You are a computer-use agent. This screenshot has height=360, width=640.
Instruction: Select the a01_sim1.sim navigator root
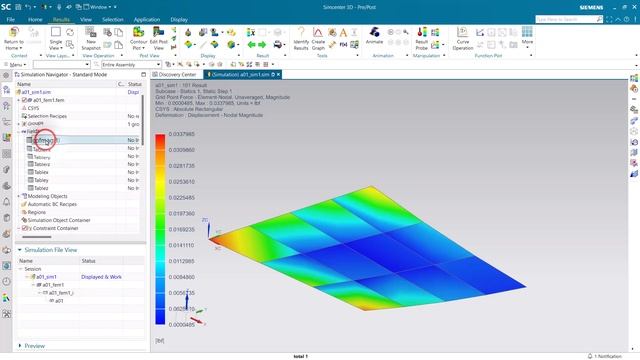(36, 92)
